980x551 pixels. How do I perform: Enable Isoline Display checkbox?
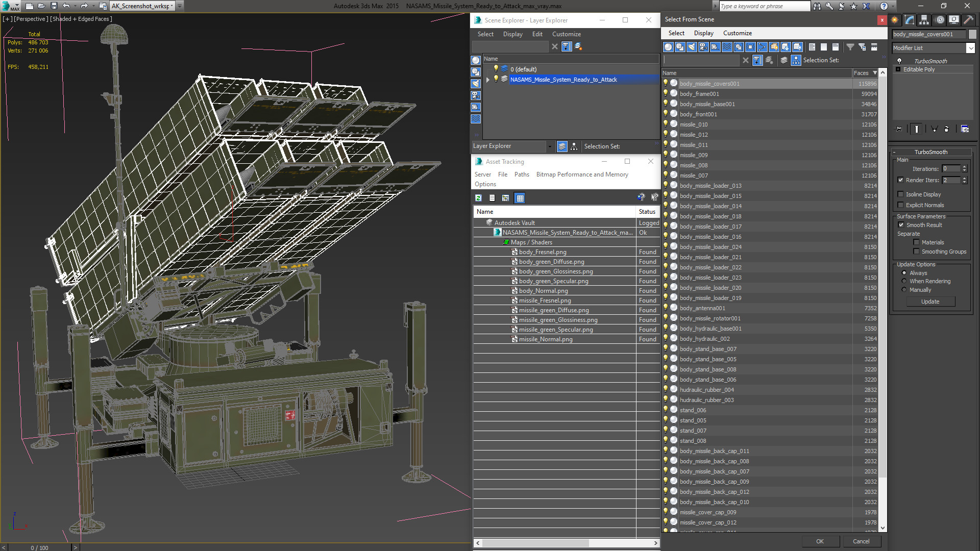click(900, 194)
